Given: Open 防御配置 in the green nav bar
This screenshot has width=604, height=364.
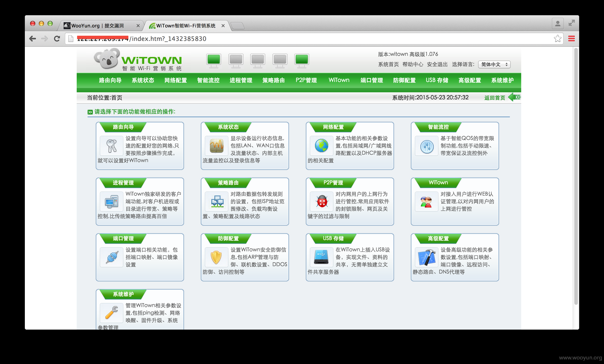Looking at the screenshot, I should (x=404, y=80).
